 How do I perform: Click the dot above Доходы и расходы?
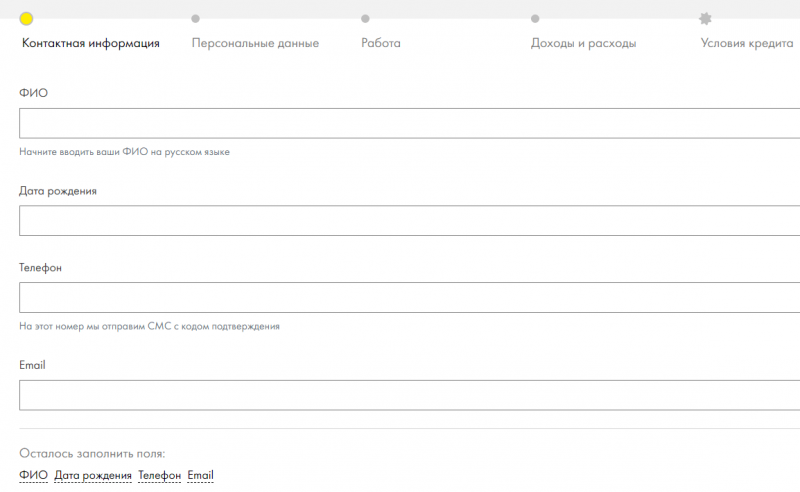click(535, 19)
